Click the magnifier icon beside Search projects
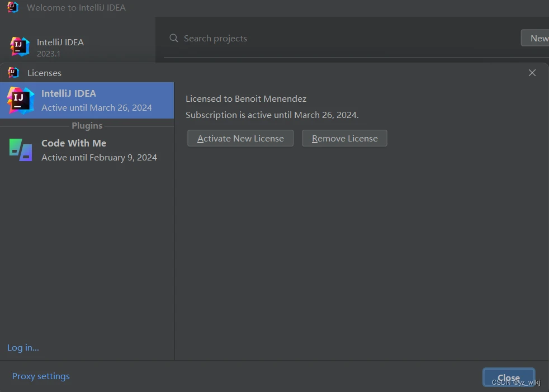Viewport: 549px width, 392px height. pyautogui.click(x=174, y=38)
